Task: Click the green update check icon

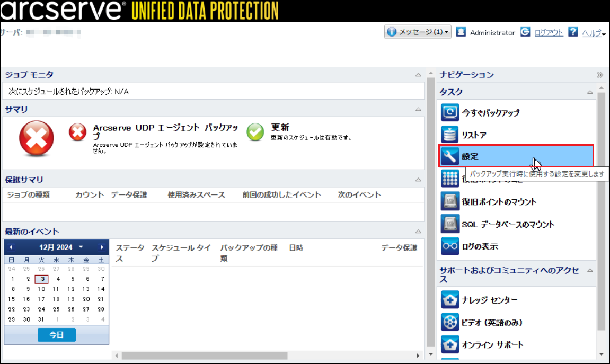Action: [255, 132]
